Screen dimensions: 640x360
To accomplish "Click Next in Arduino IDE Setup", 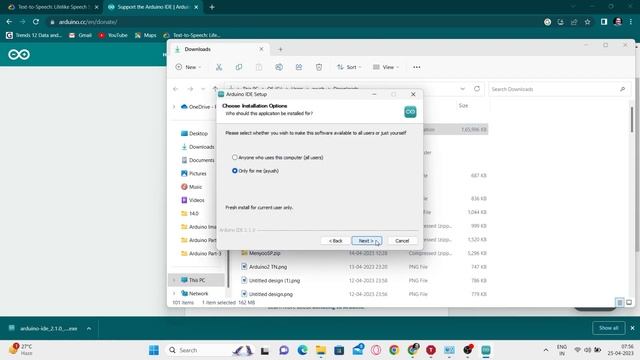I will (367, 241).
